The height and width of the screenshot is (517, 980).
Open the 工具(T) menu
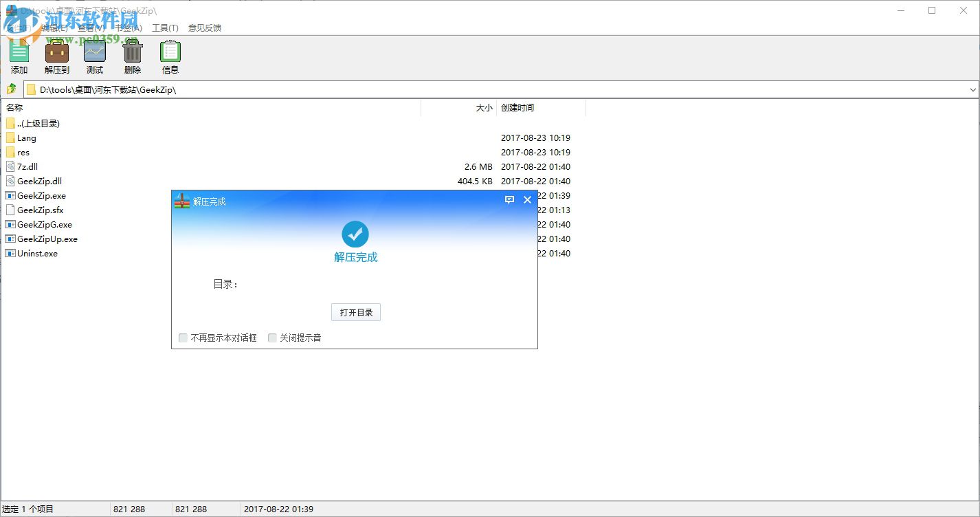[x=165, y=27]
